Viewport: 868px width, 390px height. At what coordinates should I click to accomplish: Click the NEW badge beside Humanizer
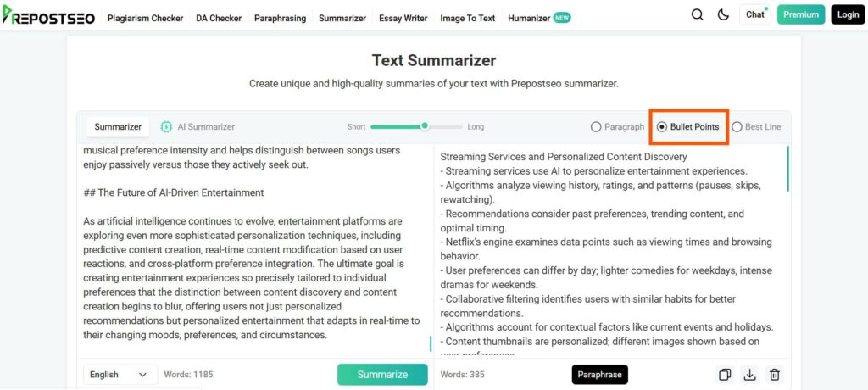(x=562, y=19)
